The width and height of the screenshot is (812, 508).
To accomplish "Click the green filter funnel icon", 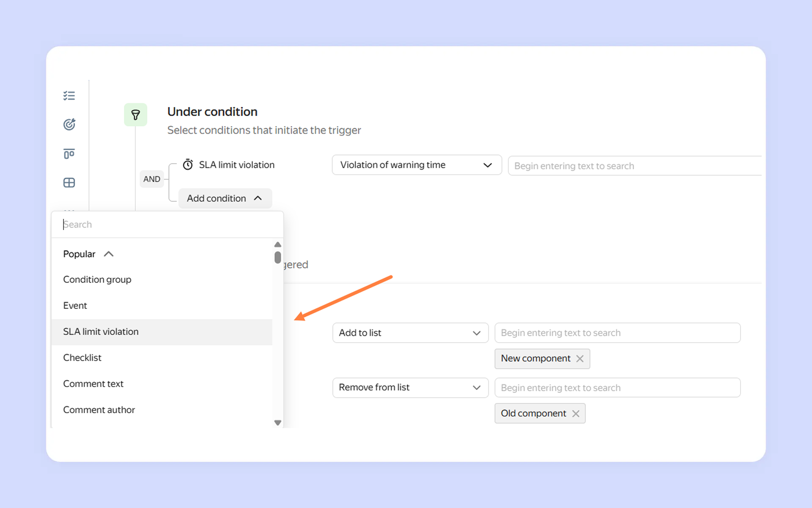I will pos(135,115).
